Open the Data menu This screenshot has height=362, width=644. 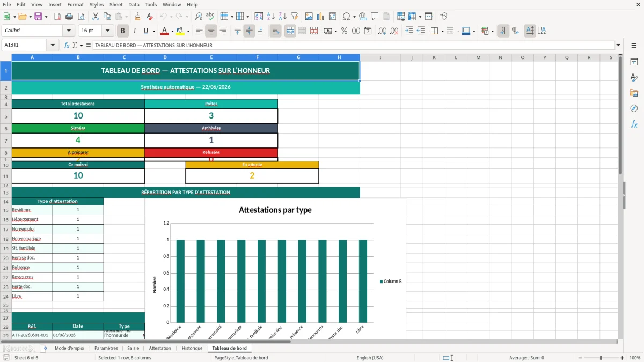click(x=134, y=4)
